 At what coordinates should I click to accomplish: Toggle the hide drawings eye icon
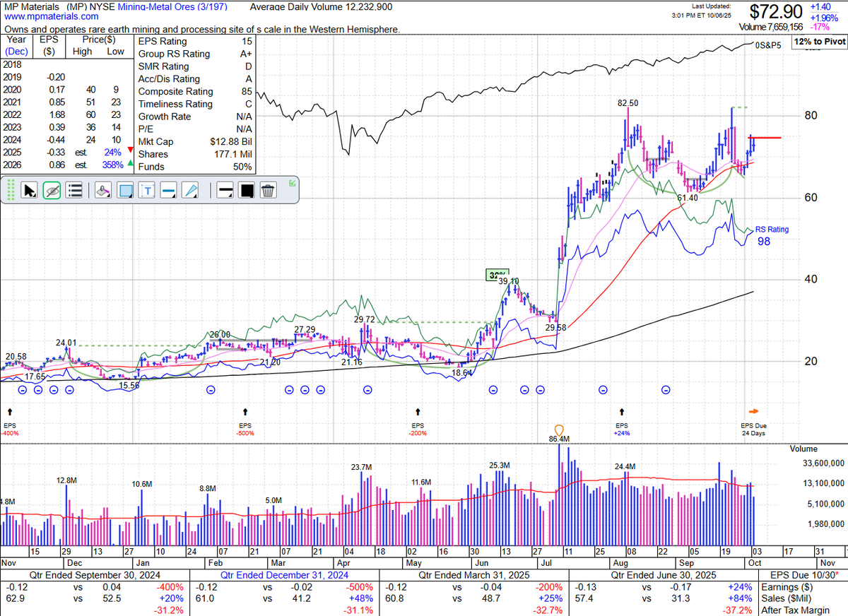tap(52, 190)
